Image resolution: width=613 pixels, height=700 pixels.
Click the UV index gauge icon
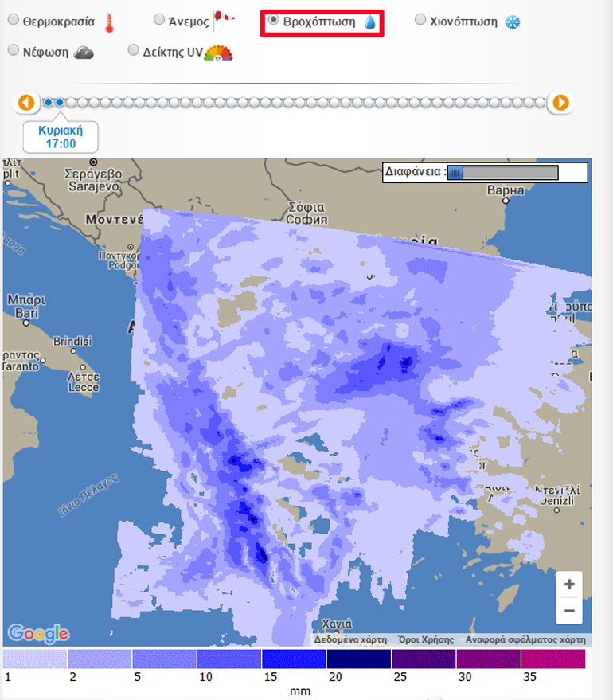pos(218,53)
